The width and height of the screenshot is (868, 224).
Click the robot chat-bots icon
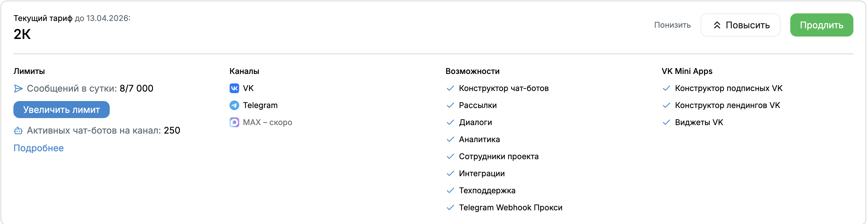coord(18,131)
